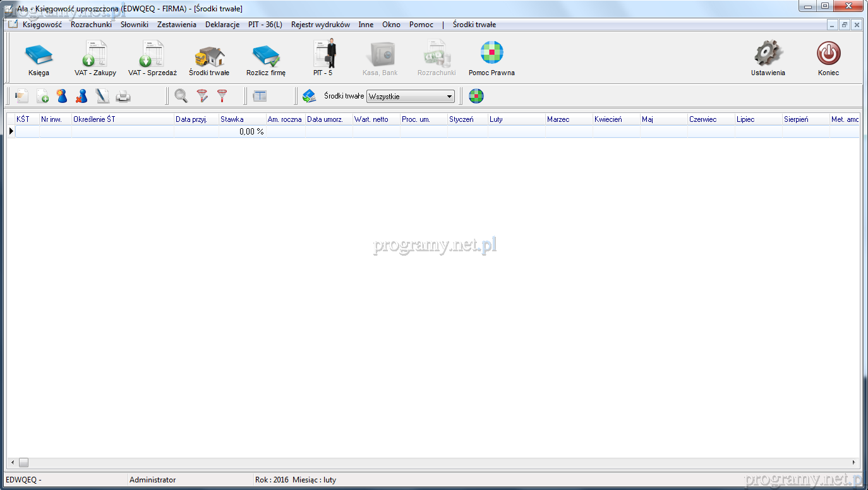Expand the Środki trwałe Wszystkie dropdown
Screen dimensions: 868x490
449,97
